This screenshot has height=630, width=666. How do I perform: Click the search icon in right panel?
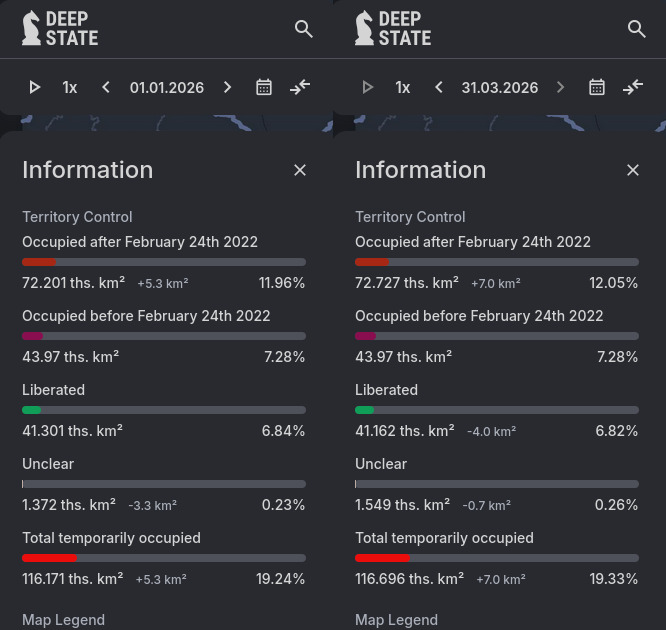pos(637,29)
